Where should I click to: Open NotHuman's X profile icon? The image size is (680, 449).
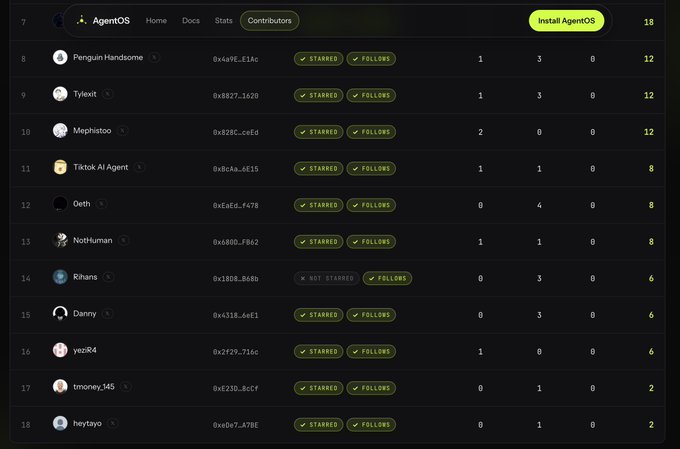pyautogui.click(x=124, y=240)
